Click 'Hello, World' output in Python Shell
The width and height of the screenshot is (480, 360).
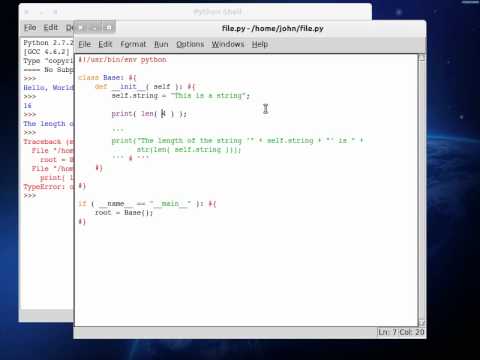[48, 88]
